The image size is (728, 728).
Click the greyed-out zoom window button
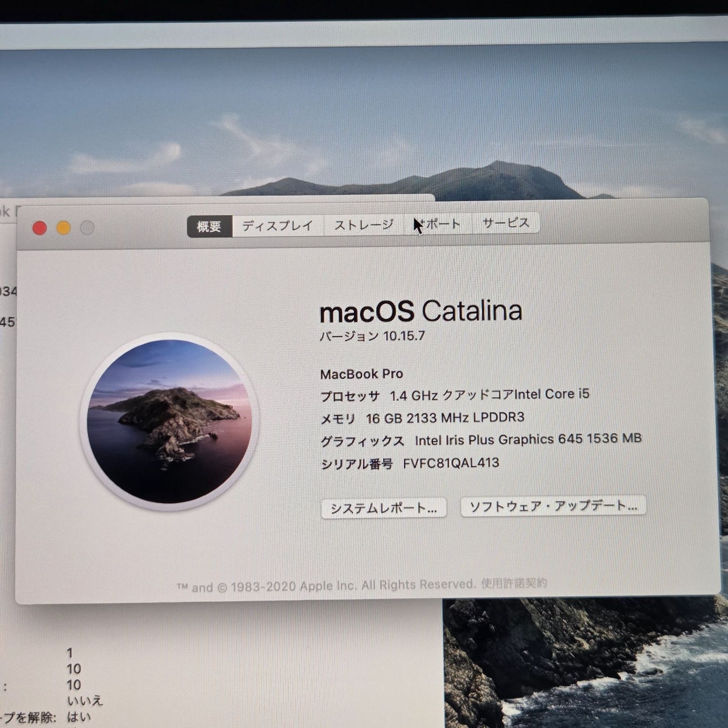pyautogui.click(x=87, y=228)
